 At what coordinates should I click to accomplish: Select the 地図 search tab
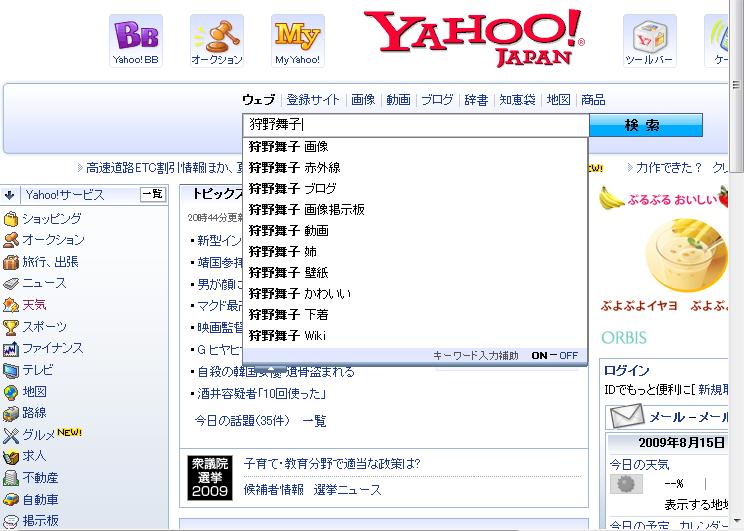pos(558,100)
